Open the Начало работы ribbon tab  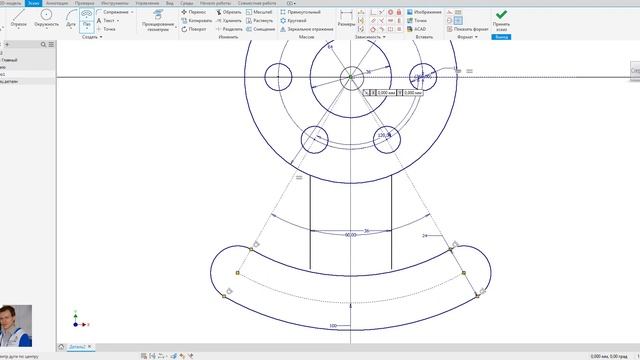click(x=215, y=3)
